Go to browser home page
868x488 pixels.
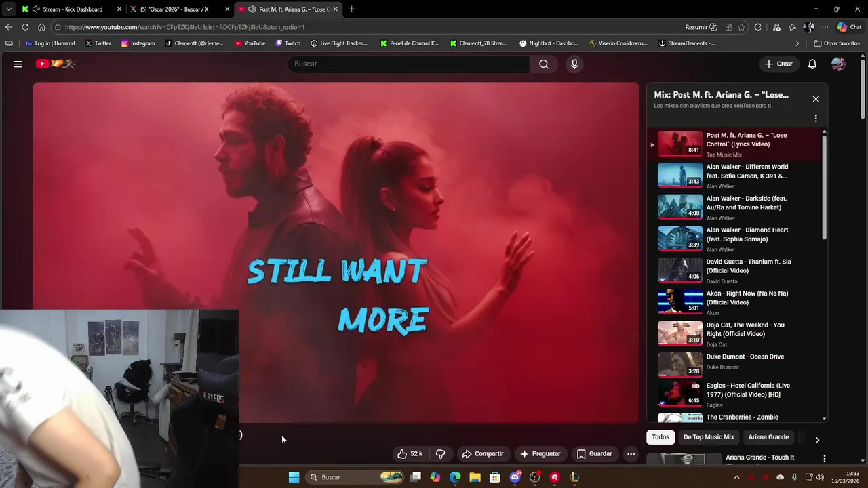41,27
